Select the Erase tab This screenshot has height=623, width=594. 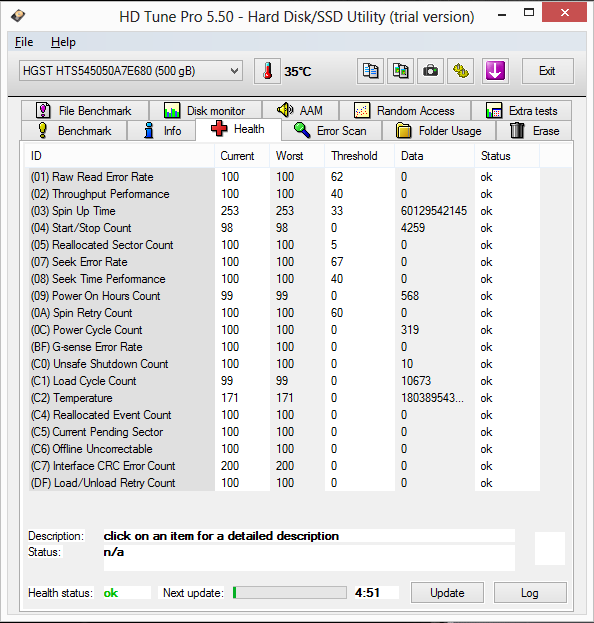[x=534, y=130]
